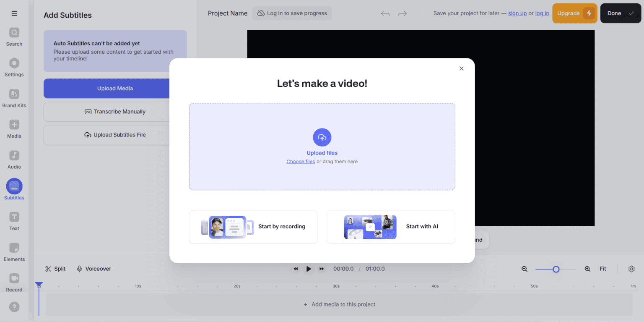The image size is (644, 322).
Task: Open the Record sidebar panel
Action: click(14, 283)
